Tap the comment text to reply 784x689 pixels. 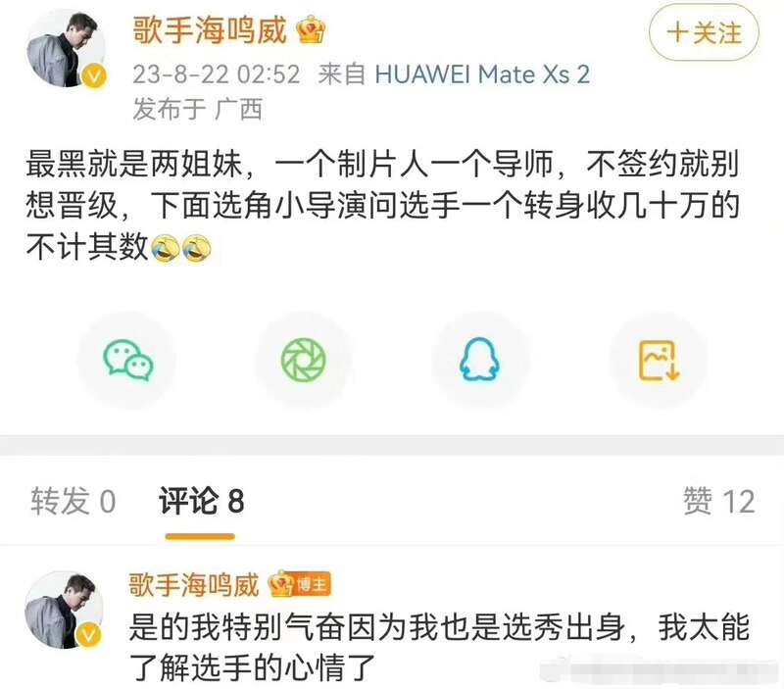[x=439, y=647]
